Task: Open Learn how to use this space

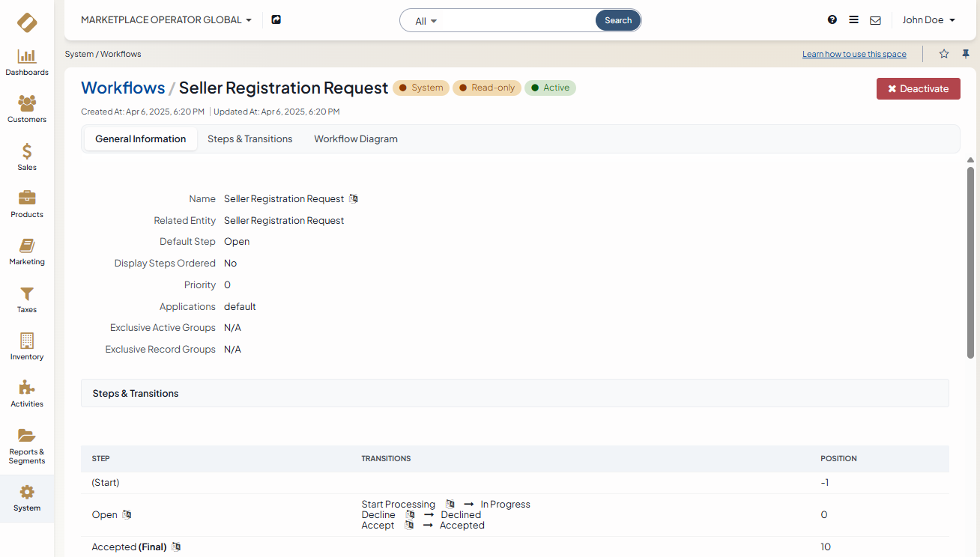Action: pos(854,54)
